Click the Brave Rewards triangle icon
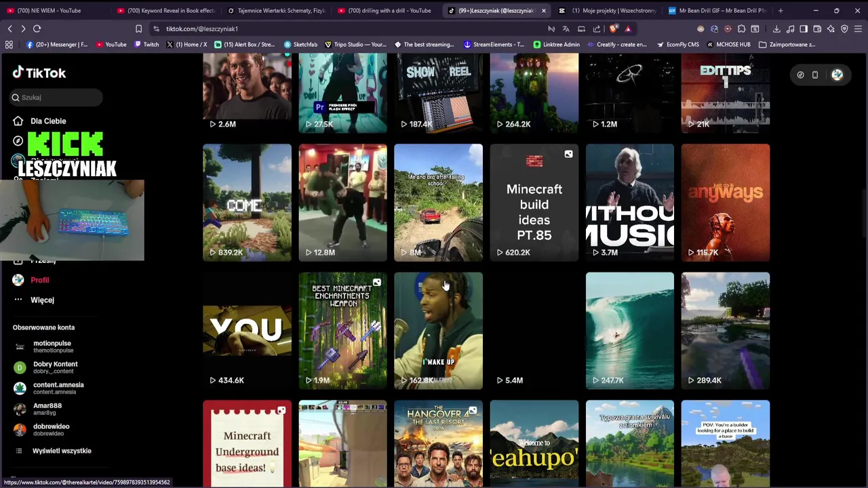This screenshot has width=868, height=488. click(x=628, y=28)
